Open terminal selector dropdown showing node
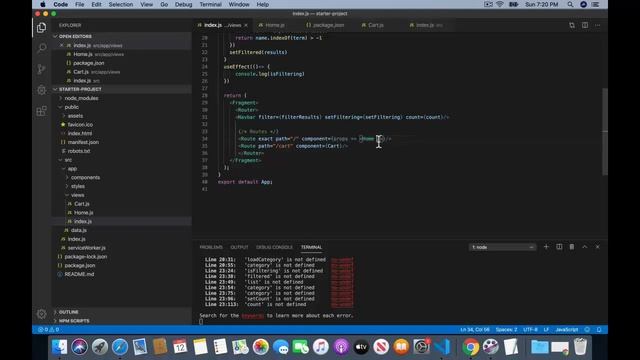 point(502,247)
